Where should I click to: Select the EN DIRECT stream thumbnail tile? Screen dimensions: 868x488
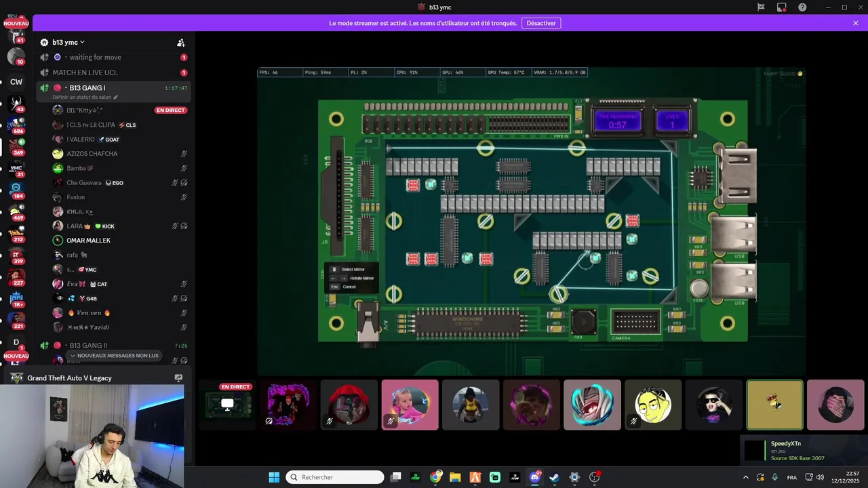pyautogui.click(x=228, y=405)
